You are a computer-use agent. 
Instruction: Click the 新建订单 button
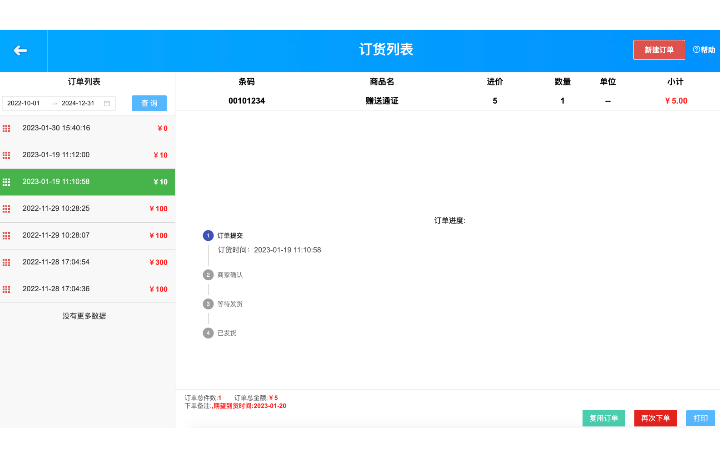pos(659,50)
